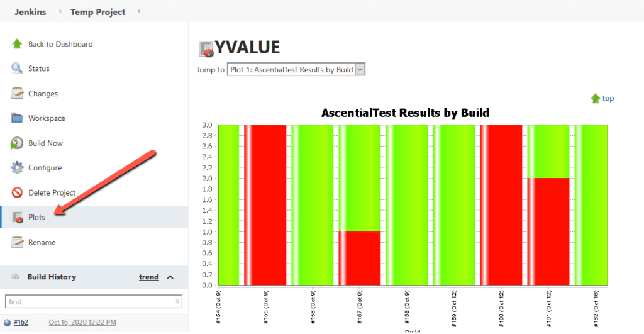
Task: Select Delete Project in sidebar
Action: point(52,192)
